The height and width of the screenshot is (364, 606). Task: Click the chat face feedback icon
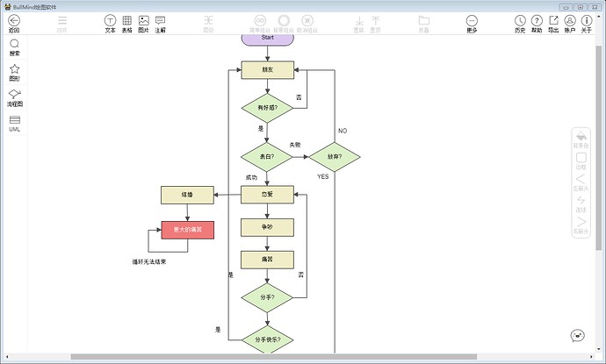(x=577, y=335)
